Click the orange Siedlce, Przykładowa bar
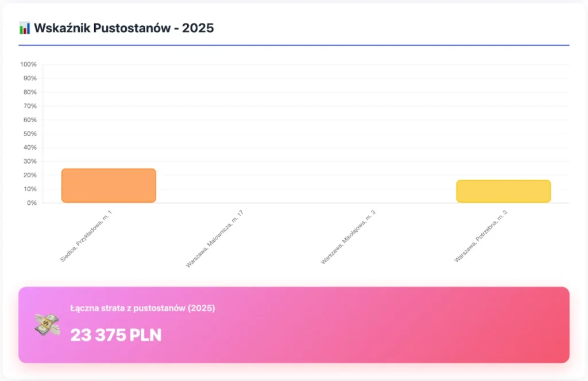 point(109,185)
